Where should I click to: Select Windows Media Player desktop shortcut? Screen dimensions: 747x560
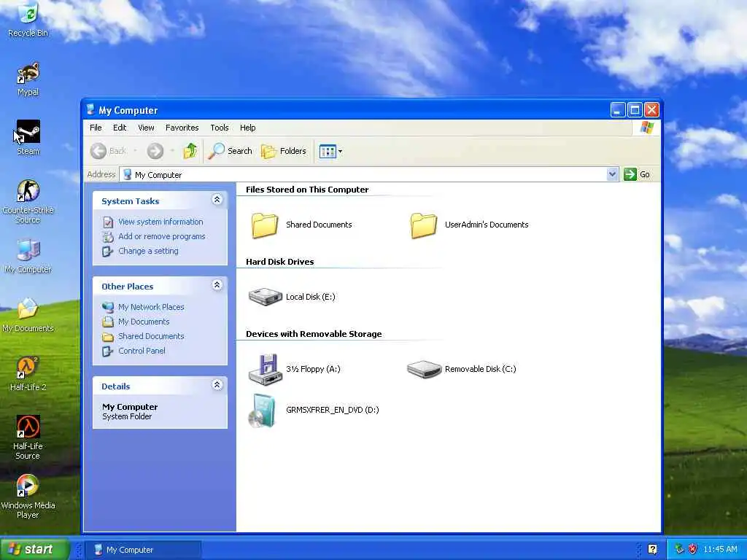point(28,497)
